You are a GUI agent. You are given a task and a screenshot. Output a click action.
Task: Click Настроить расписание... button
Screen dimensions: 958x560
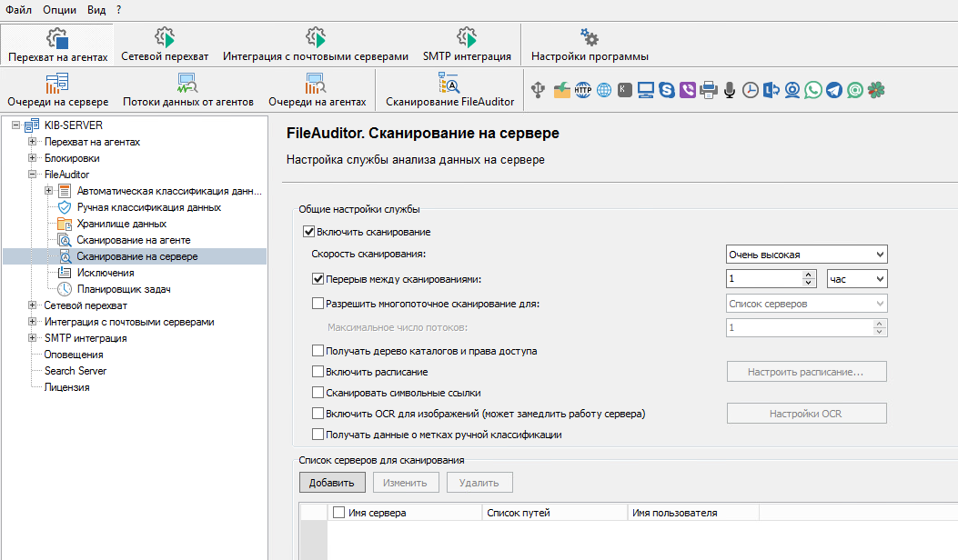point(806,371)
